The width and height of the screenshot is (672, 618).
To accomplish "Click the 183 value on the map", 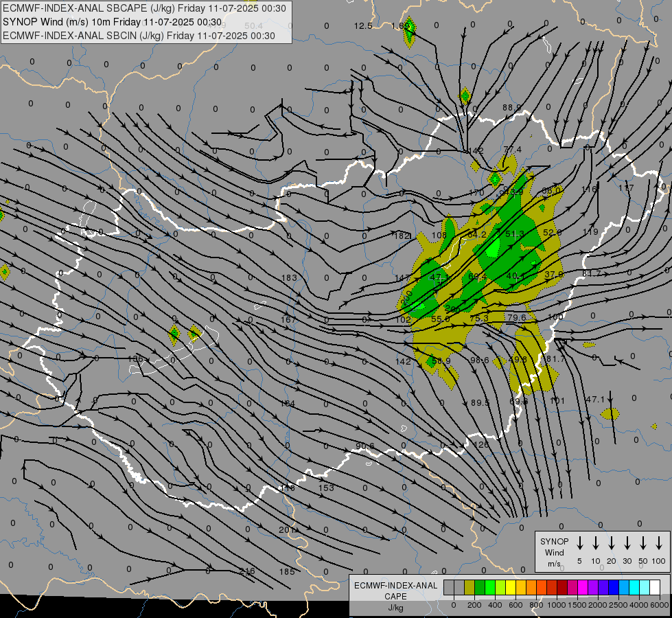I will (289, 278).
